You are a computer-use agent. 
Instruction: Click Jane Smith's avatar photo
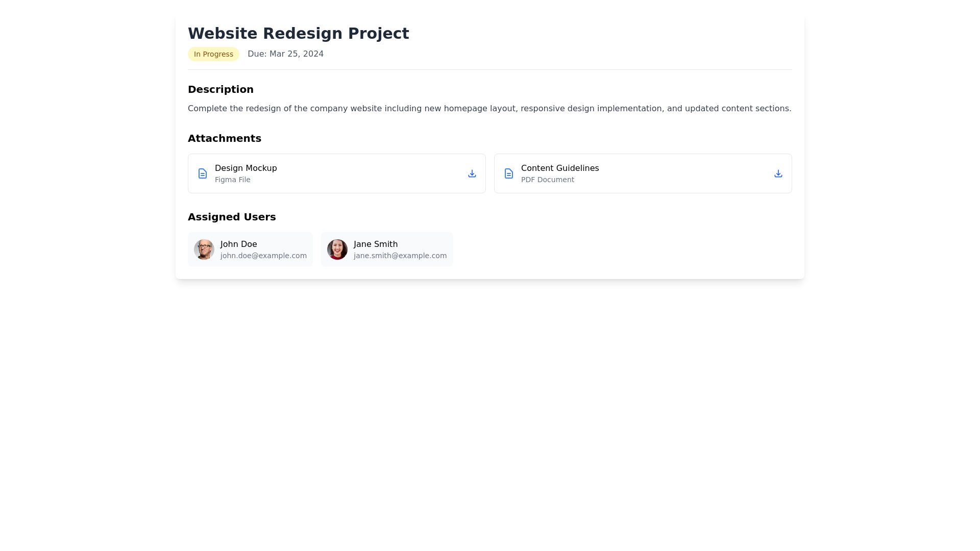pos(337,249)
